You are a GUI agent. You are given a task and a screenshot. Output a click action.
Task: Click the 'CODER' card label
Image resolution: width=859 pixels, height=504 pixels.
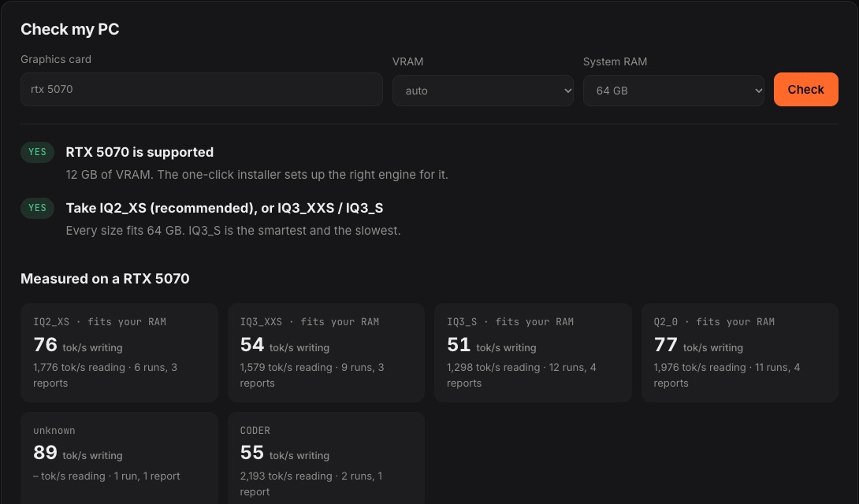255,431
